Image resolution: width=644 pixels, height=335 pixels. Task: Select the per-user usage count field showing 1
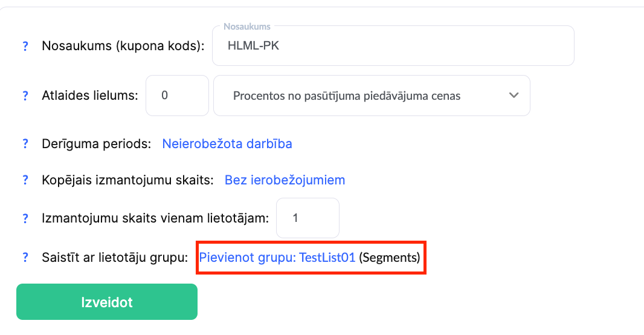[308, 218]
